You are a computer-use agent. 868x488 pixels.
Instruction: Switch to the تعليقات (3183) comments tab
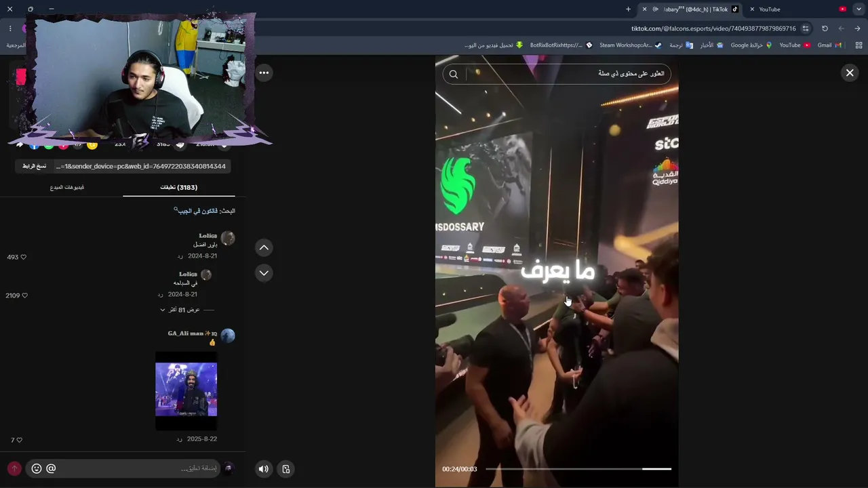pos(179,187)
